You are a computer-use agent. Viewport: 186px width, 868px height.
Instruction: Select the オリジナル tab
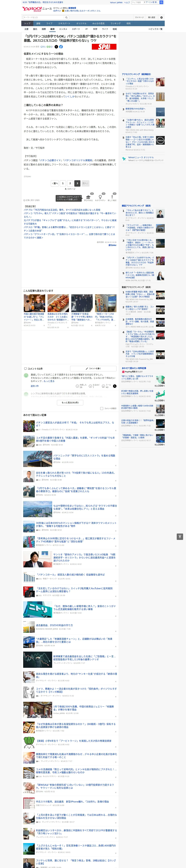[x=81, y=24]
